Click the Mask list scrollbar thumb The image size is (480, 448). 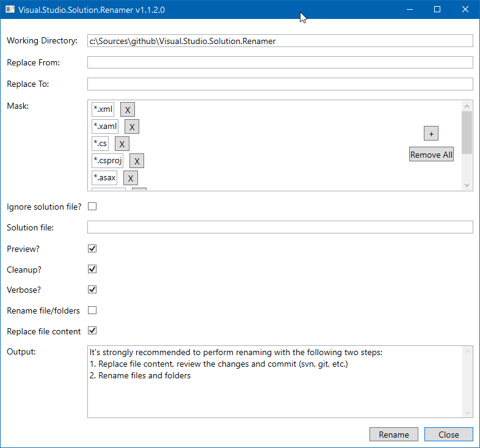point(467,133)
